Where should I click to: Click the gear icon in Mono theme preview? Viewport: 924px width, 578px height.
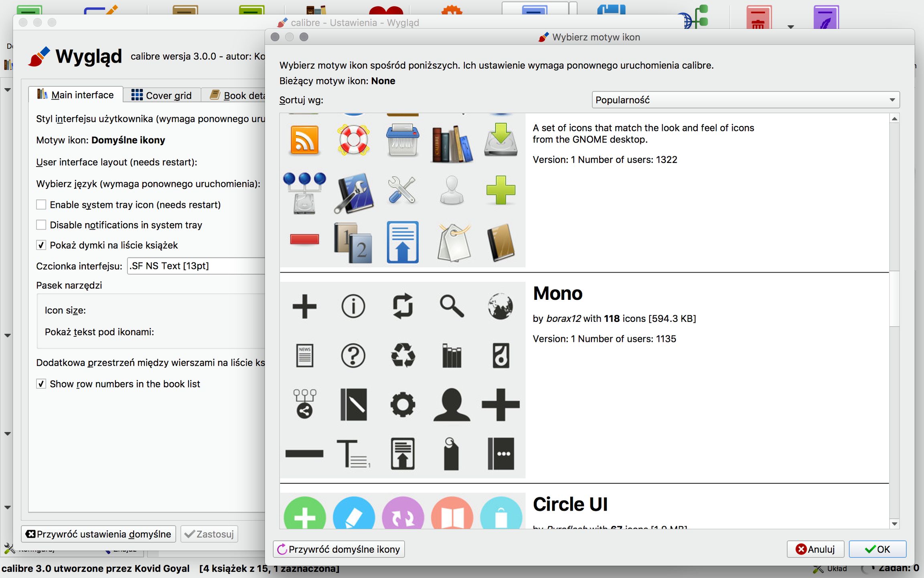pos(403,405)
